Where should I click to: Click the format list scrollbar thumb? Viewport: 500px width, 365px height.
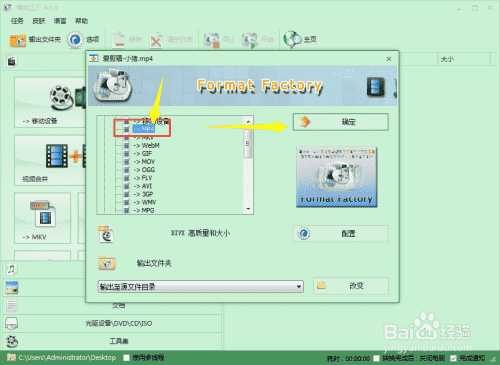pyautogui.click(x=248, y=144)
